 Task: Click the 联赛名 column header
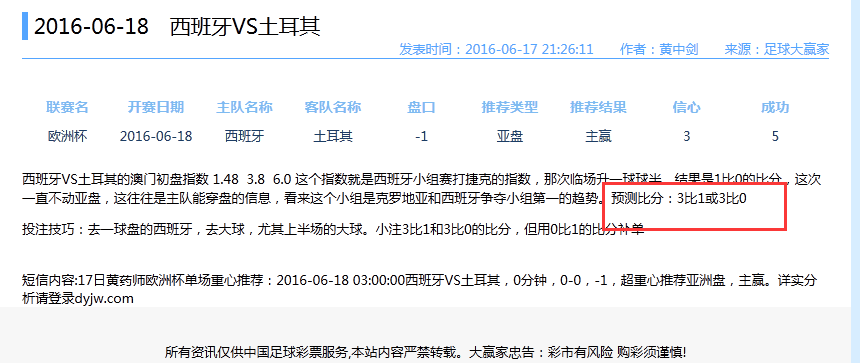pos(67,107)
